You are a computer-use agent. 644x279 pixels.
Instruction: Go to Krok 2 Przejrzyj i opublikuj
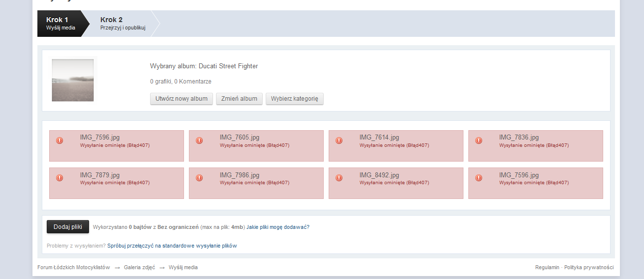pos(123,24)
